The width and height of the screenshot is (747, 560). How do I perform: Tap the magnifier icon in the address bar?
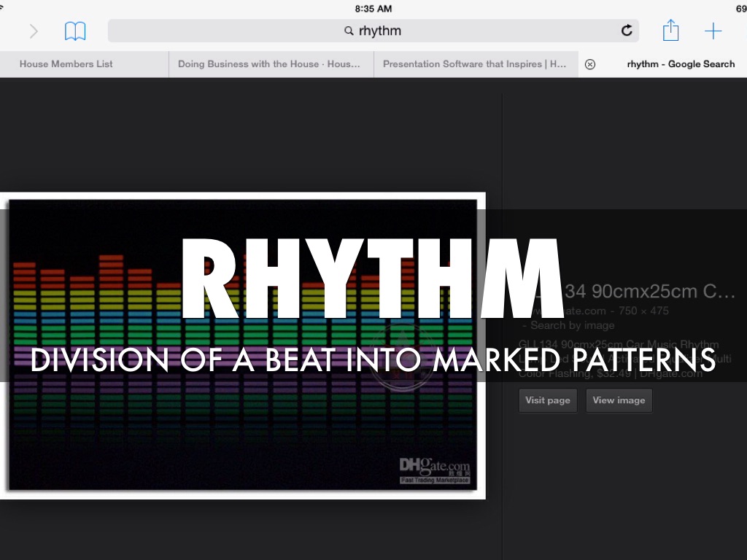[349, 31]
